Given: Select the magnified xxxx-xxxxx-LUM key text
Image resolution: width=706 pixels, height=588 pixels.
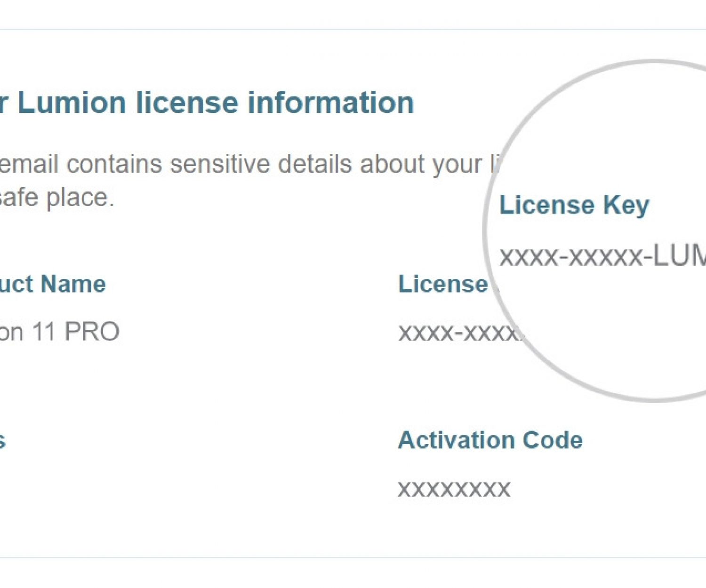Looking at the screenshot, I should point(602,257).
